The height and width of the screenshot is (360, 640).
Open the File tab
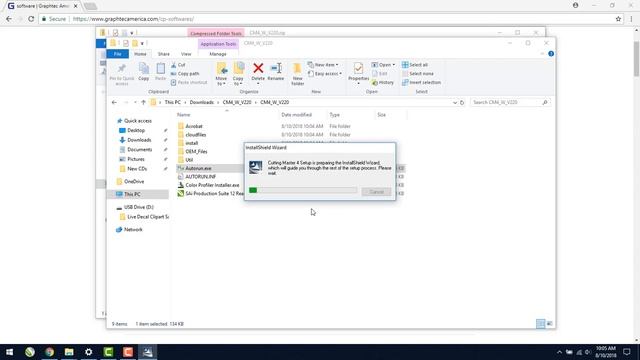coord(118,54)
